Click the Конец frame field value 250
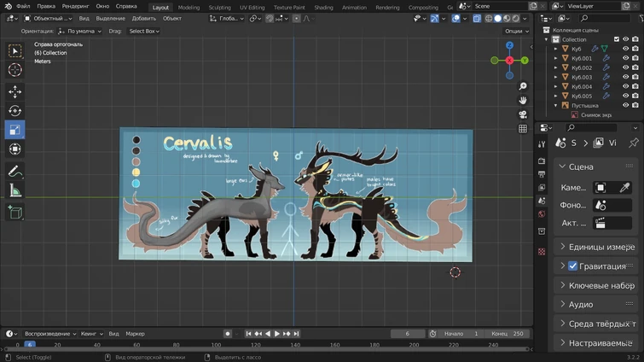The width and height of the screenshot is (644, 362). (x=518, y=334)
